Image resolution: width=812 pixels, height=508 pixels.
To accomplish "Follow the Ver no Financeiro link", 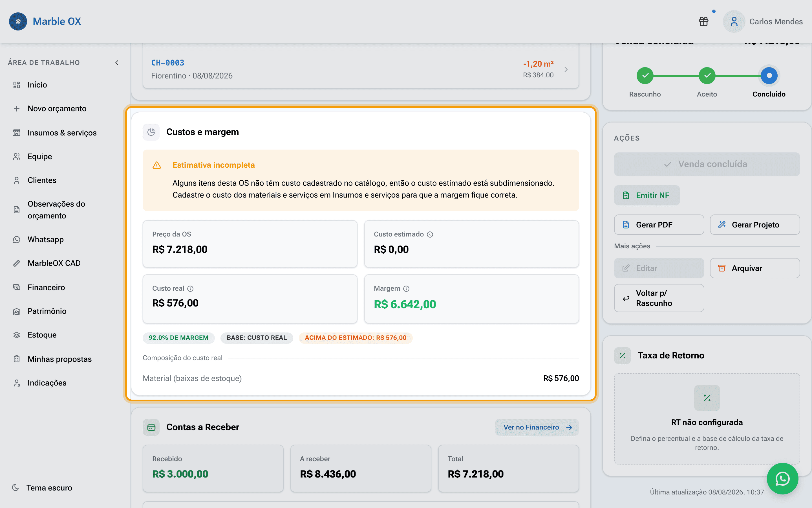I will (537, 427).
